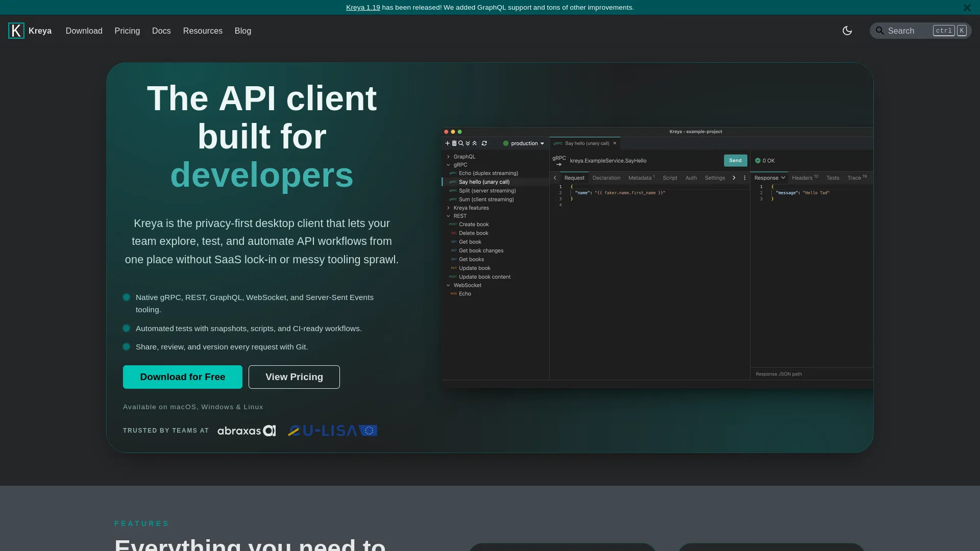Toggle dark mode with the moon icon
Screen dimensions: 980x551
click(x=847, y=31)
